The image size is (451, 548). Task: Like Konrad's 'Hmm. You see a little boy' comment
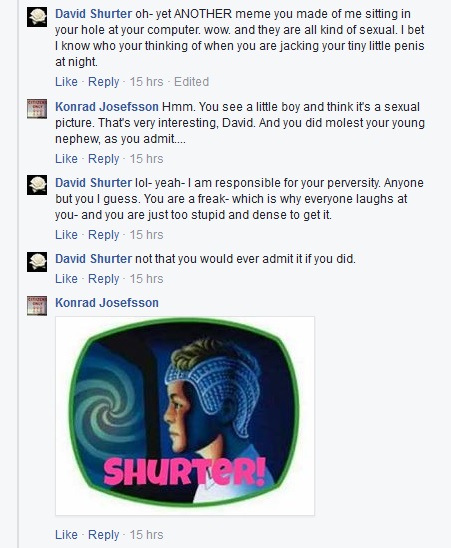pyautogui.click(x=66, y=159)
